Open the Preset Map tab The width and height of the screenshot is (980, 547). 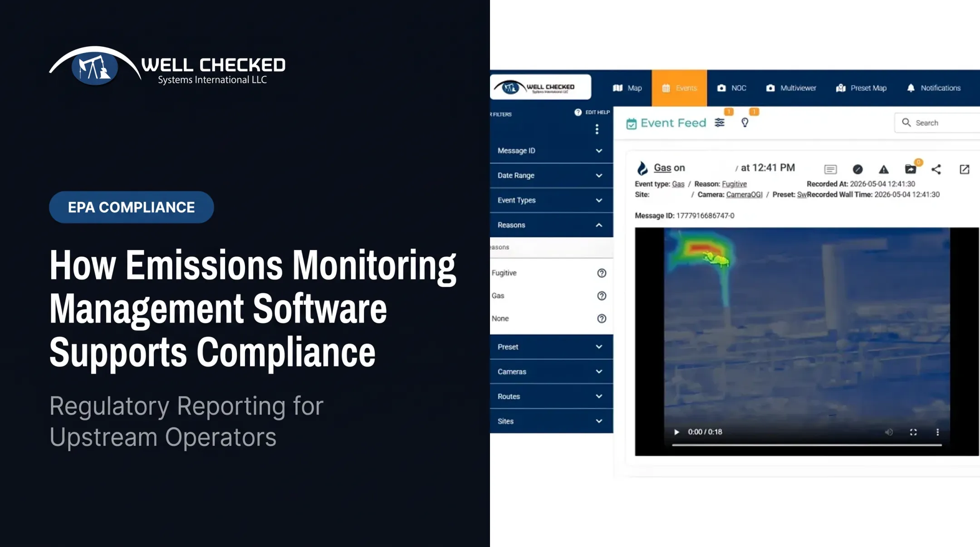(861, 88)
